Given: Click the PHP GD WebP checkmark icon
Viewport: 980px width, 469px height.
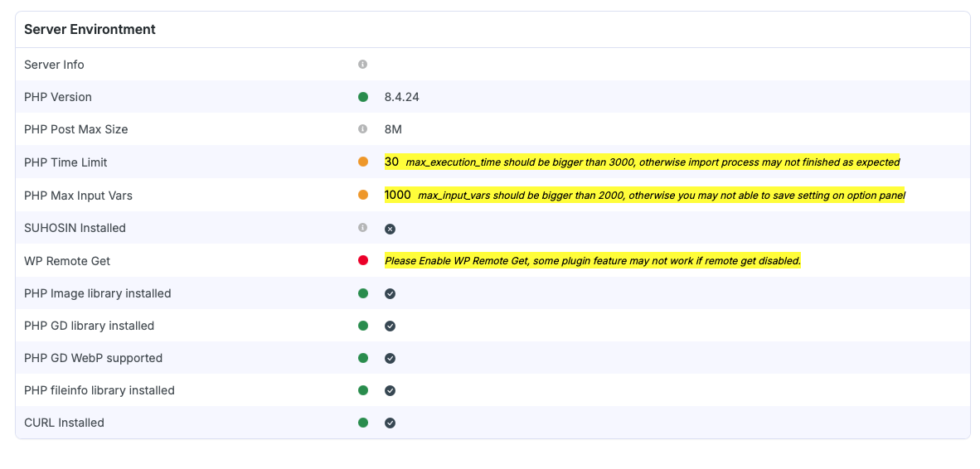Looking at the screenshot, I should [390, 359].
